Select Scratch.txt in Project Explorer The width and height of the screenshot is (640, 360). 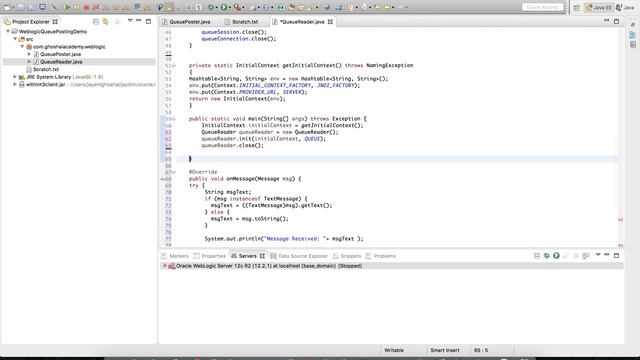pos(46,69)
